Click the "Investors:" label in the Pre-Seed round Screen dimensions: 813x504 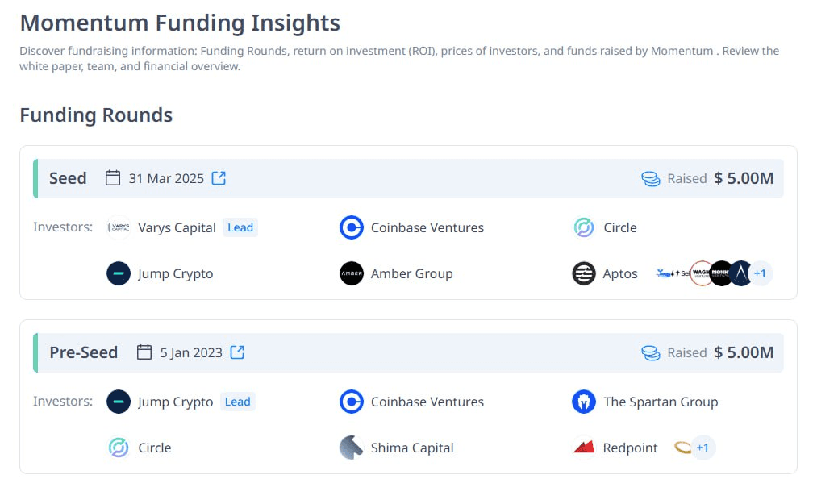pyautogui.click(x=63, y=402)
